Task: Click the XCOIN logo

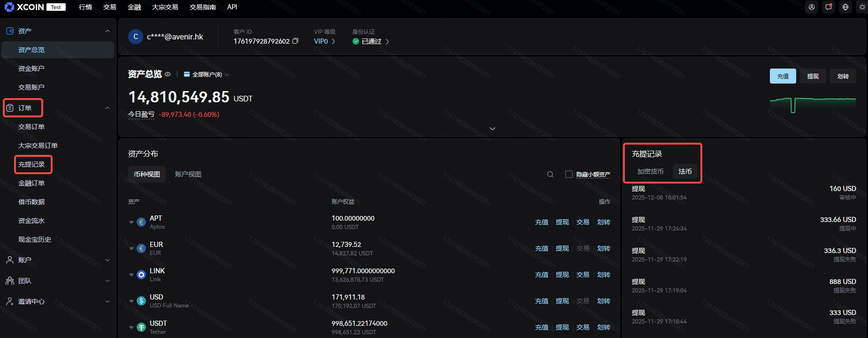Action: pos(24,7)
